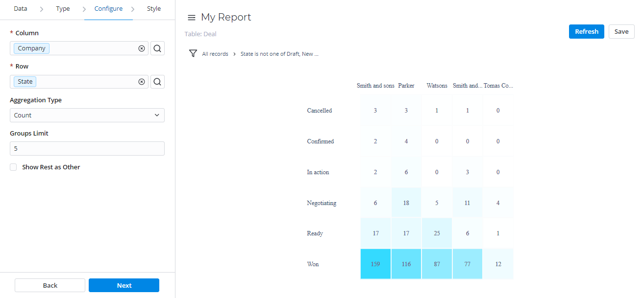
Task: Open search lookup for Row field
Action: (x=157, y=82)
